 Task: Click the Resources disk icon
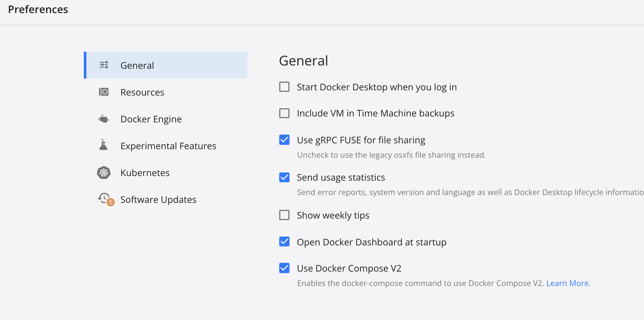coord(104,92)
